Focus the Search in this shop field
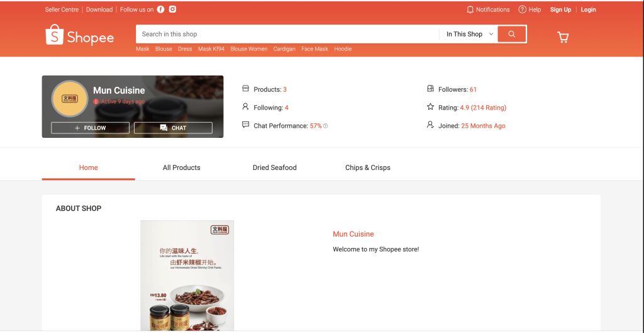Screen dimensions: 644x333 [287, 34]
